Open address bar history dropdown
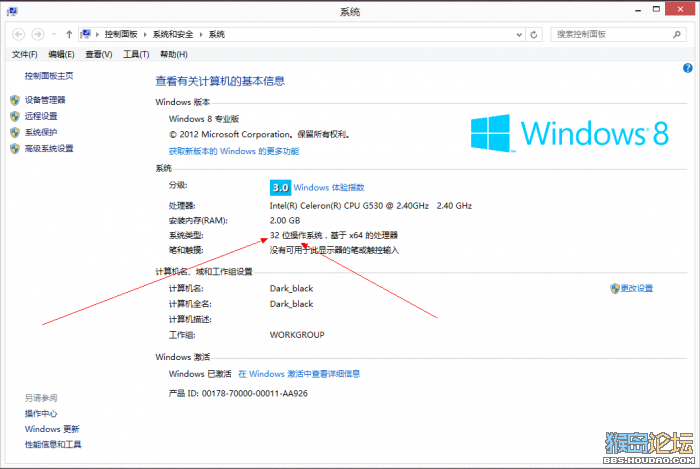The height and width of the screenshot is (469, 700). (x=519, y=34)
